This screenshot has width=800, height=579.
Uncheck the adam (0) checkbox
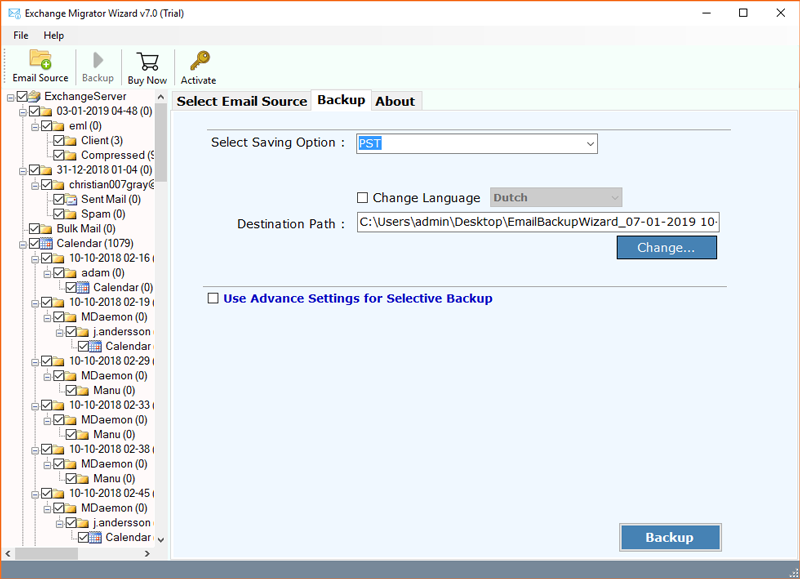[x=59, y=273]
